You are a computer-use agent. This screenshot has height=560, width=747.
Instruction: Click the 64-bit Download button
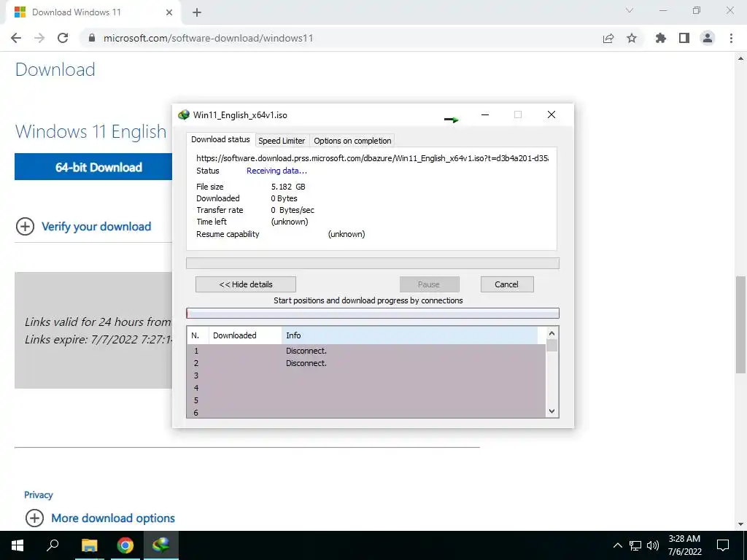click(x=93, y=167)
